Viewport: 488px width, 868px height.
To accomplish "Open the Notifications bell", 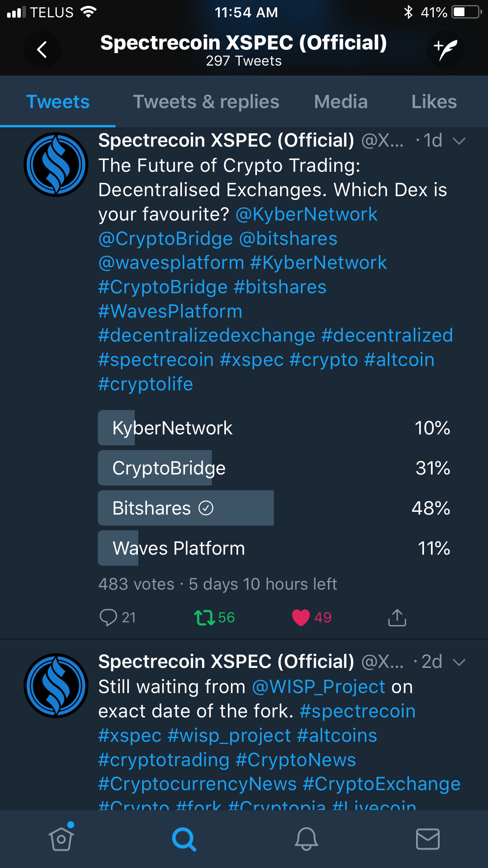I will tap(306, 839).
